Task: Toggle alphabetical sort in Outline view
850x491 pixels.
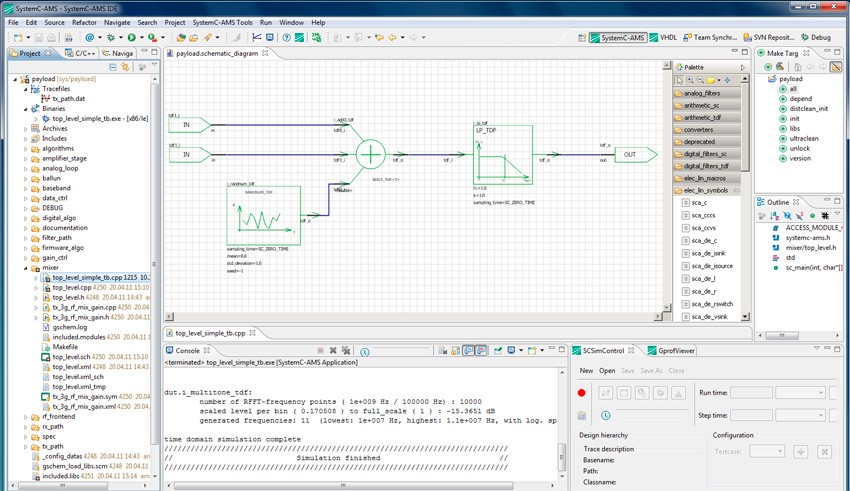Action: [x=775, y=215]
